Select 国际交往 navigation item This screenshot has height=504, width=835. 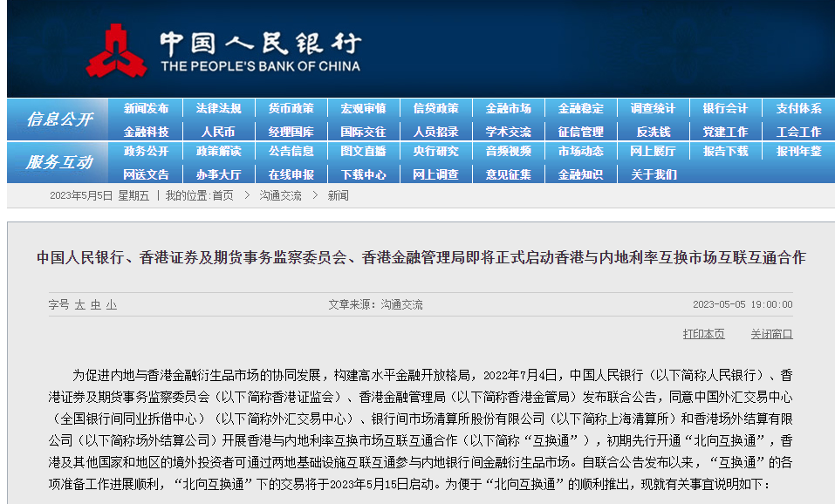coord(363,132)
